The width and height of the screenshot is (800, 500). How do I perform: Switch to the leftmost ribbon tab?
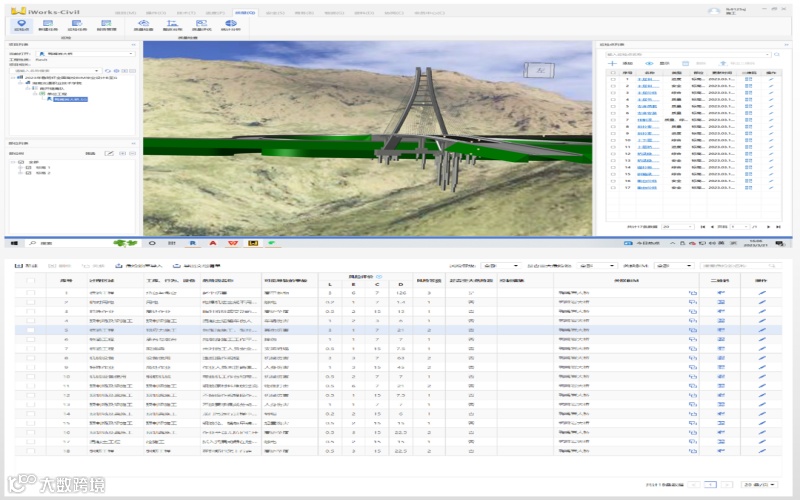pos(123,11)
